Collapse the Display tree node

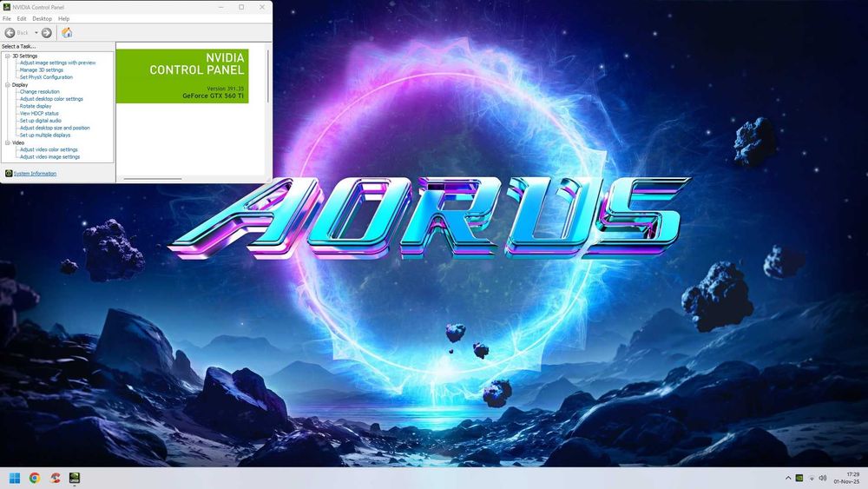[x=8, y=85]
